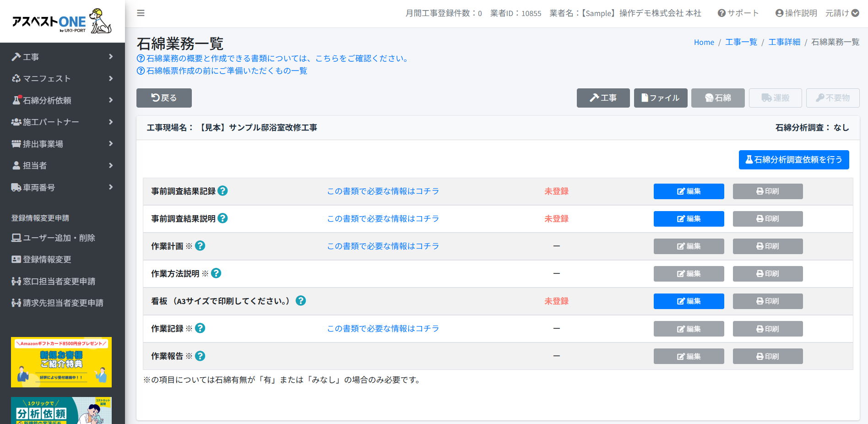
Task: Click help icon next to 事前調査結果記録
Action: [x=222, y=191]
